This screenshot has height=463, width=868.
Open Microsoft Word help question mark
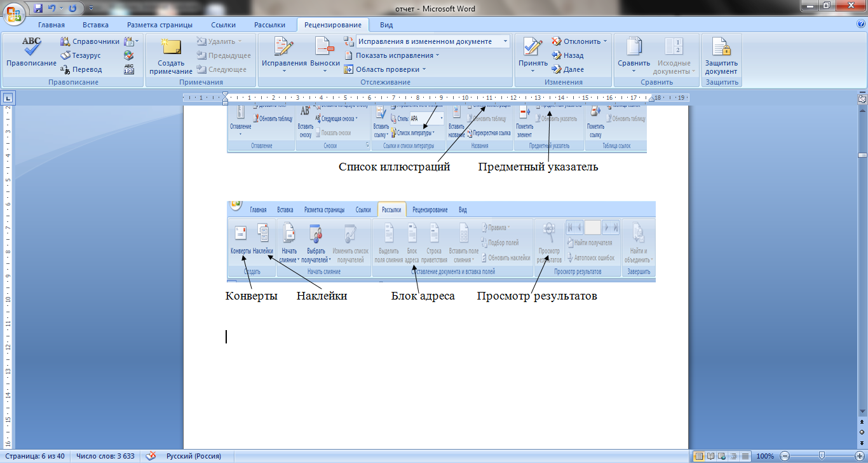pos(861,24)
